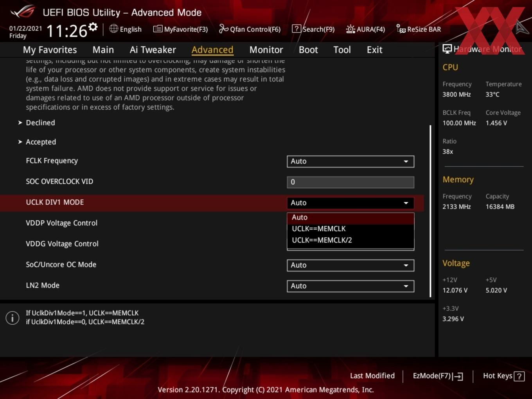
Task: Click the +5V 5.020 V reading
Action: tap(496, 290)
